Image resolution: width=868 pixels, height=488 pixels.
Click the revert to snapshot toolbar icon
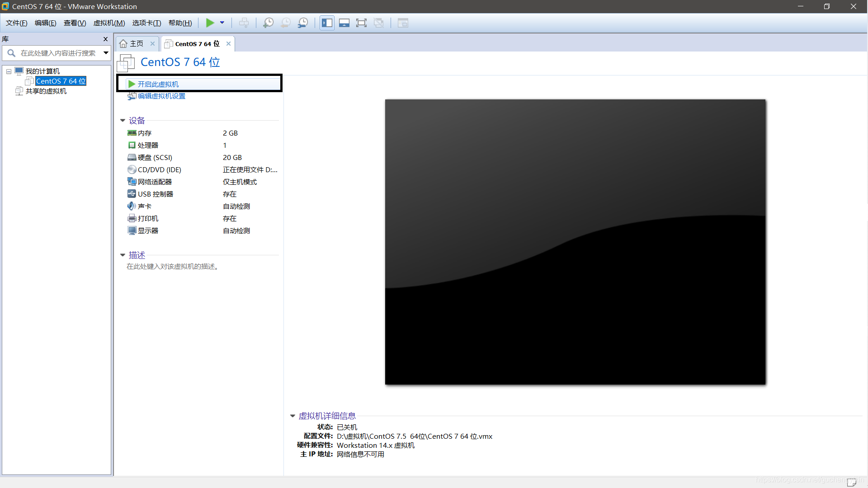(286, 23)
